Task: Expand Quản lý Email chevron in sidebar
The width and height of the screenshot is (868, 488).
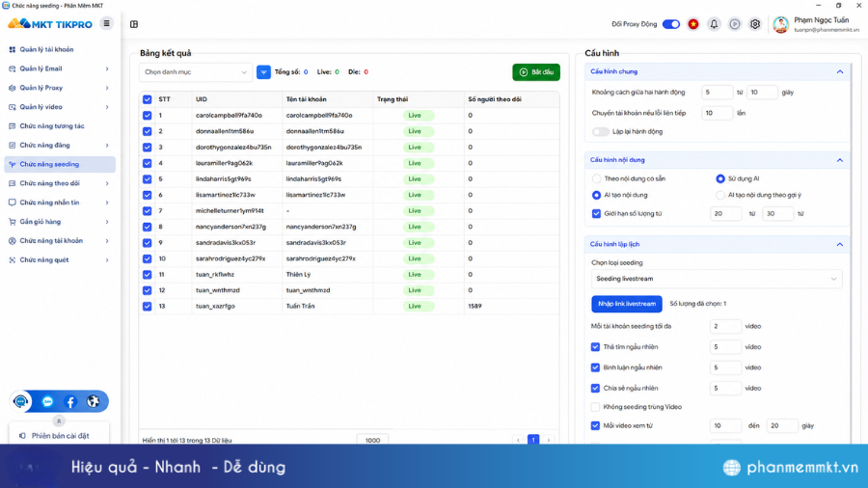Action: click(x=107, y=68)
